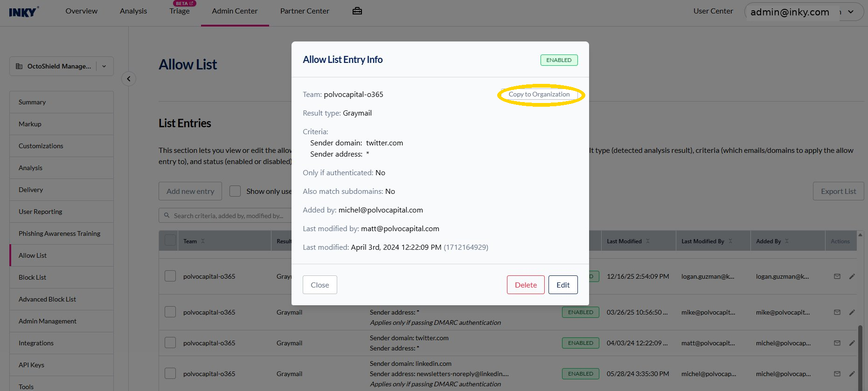Image resolution: width=868 pixels, height=391 pixels.
Task: Open the Partner Center tab
Action: click(305, 11)
